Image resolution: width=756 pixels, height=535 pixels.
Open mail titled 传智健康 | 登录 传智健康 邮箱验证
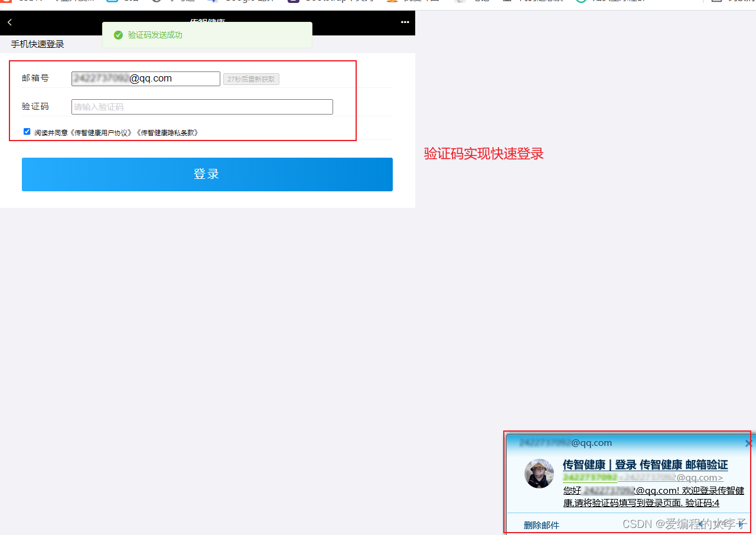(645, 465)
